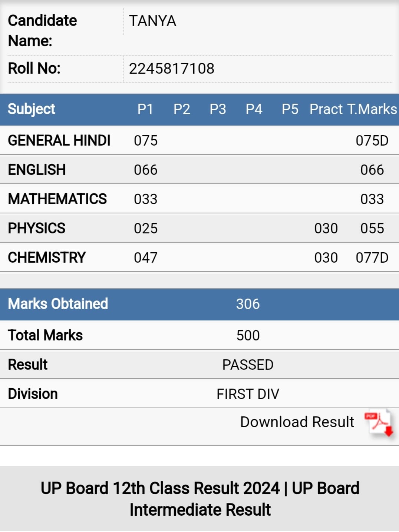Click the Subject column header

[x=32, y=109]
